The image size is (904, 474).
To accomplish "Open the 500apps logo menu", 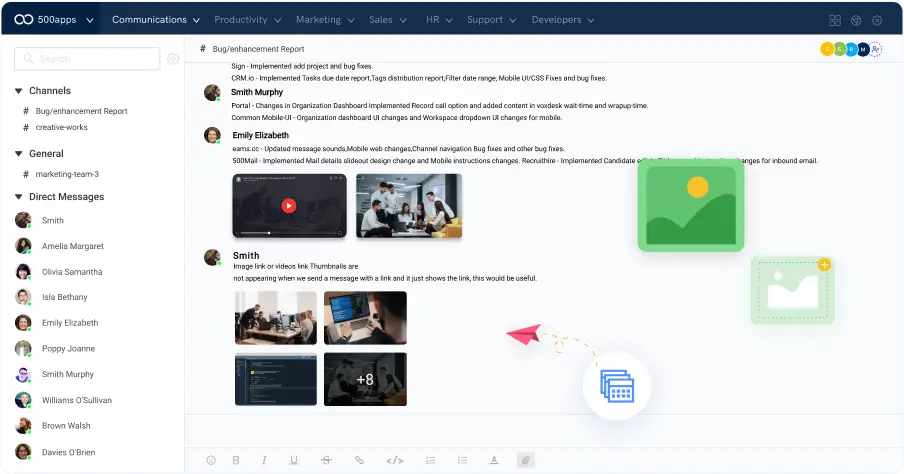I will tap(54, 20).
